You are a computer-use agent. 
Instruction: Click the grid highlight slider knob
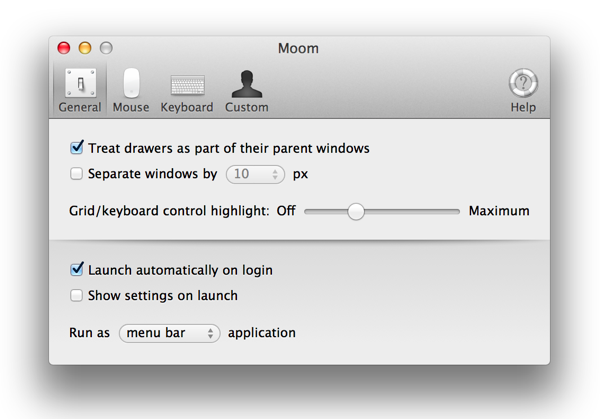(x=356, y=211)
